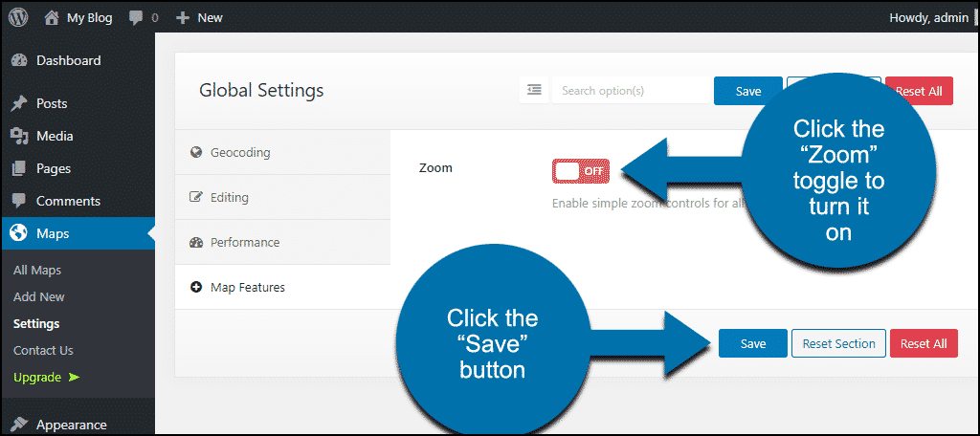Click the green Upgrade link
This screenshot has width=980, height=436.
click(37, 377)
